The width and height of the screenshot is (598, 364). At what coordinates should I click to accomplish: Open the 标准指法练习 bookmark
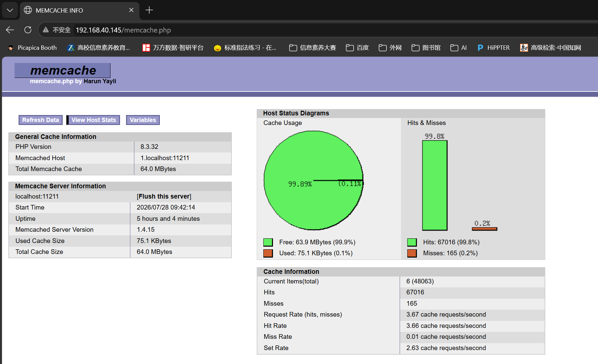(x=245, y=48)
